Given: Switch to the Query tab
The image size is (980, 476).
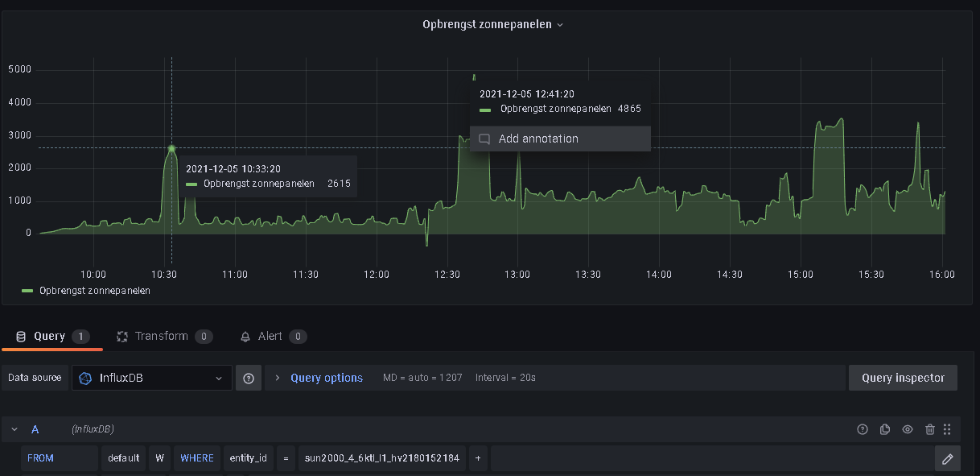Looking at the screenshot, I should click(52, 336).
